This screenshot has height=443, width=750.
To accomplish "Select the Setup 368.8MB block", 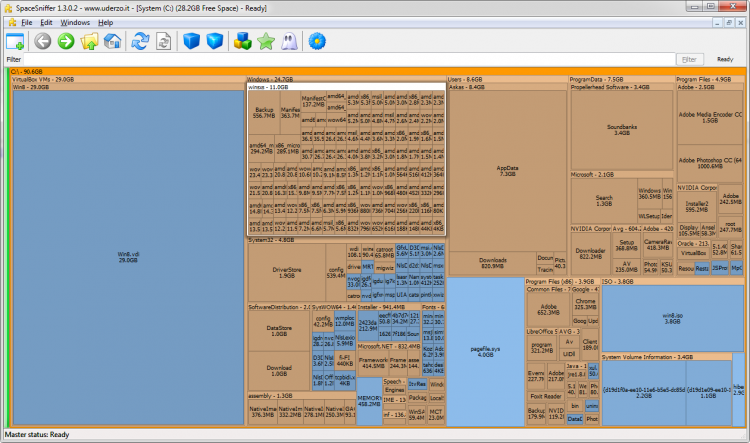I will (626, 245).
